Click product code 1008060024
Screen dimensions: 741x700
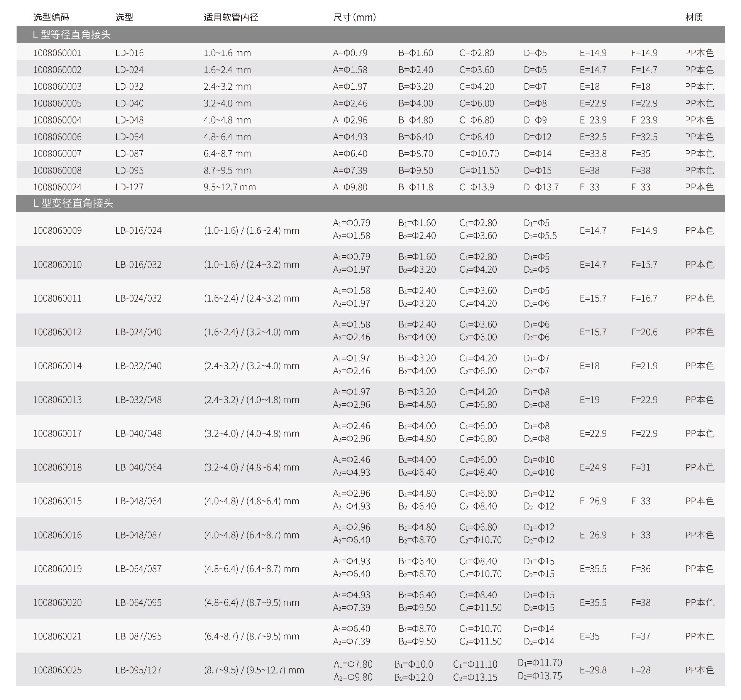point(57,187)
